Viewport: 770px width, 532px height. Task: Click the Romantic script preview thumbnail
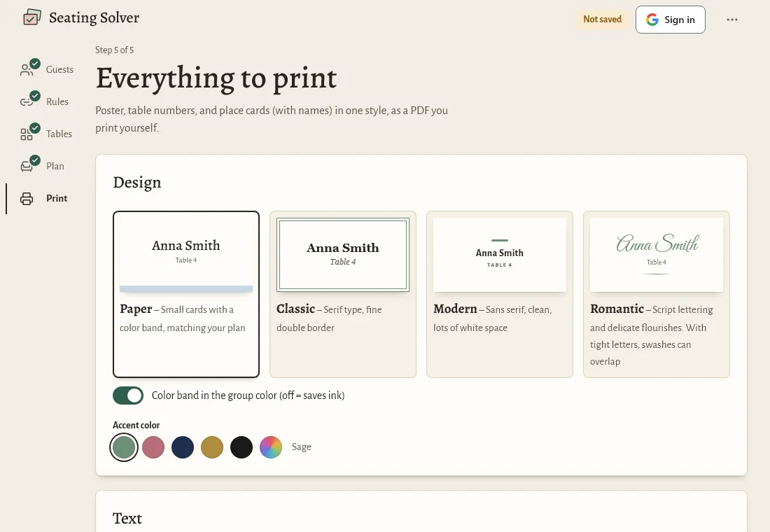pyautogui.click(x=657, y=255)
